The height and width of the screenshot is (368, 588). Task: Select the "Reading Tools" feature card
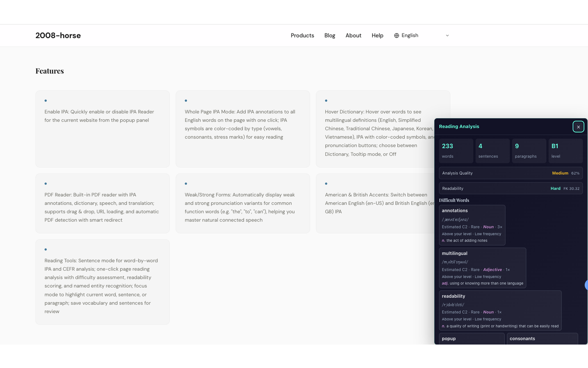coord(102,282)
